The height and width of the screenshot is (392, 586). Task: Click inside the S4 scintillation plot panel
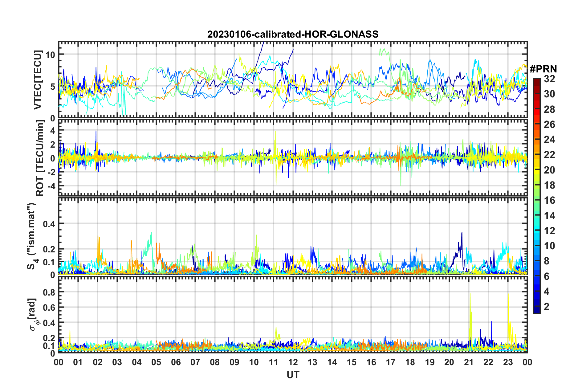[293, 236]
